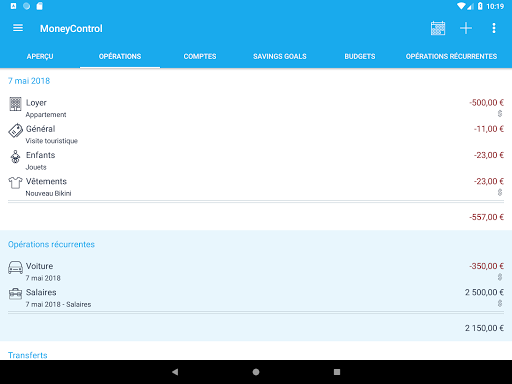The image size is (512, 384).
Task: Click the Nouveau Bikini note text
Action: (49, 194)
